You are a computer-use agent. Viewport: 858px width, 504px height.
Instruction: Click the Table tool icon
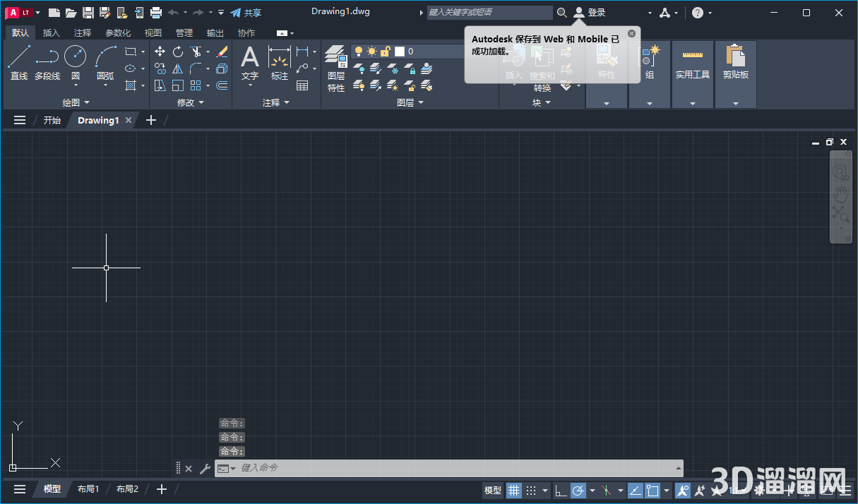(x=302, y=85)
